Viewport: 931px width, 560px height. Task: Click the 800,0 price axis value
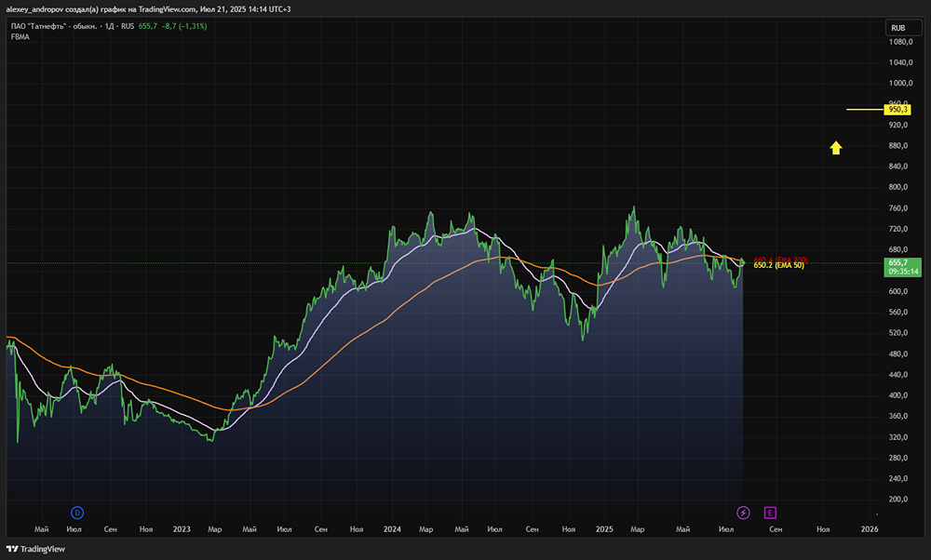tap(898, 187)
